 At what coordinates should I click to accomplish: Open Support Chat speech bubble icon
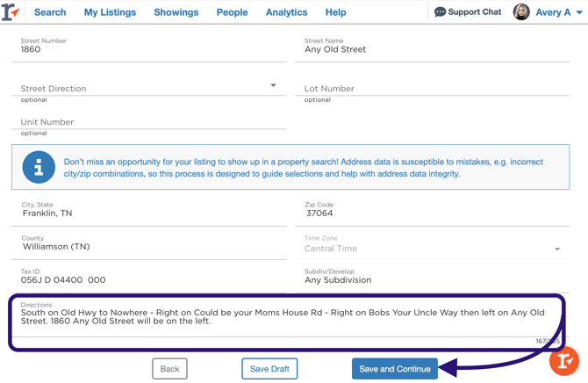440,12
